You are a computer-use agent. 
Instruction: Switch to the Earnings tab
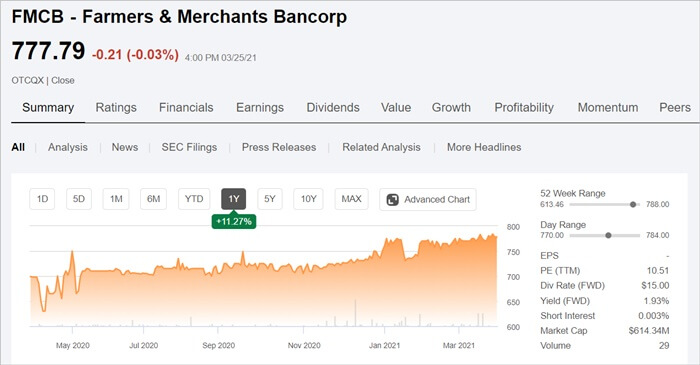pyautogui.click(x=260, y=108)
